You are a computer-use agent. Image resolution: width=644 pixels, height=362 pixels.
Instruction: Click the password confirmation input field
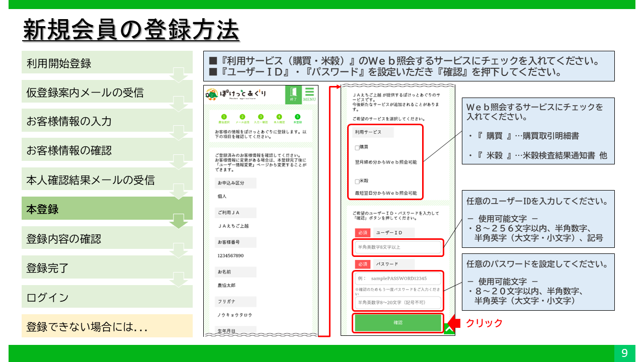(396, 303)
